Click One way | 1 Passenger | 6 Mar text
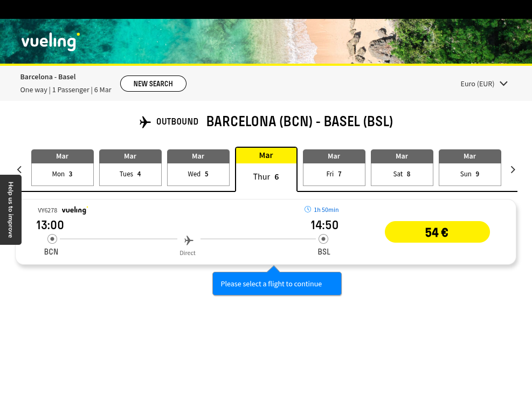Screen dimensions: 532x419 (65, 90)
